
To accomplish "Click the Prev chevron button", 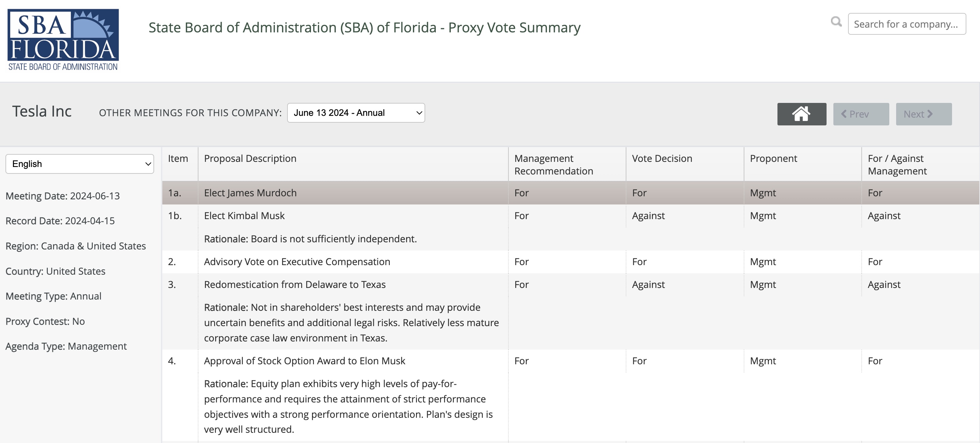I will (x=861, y=114).
